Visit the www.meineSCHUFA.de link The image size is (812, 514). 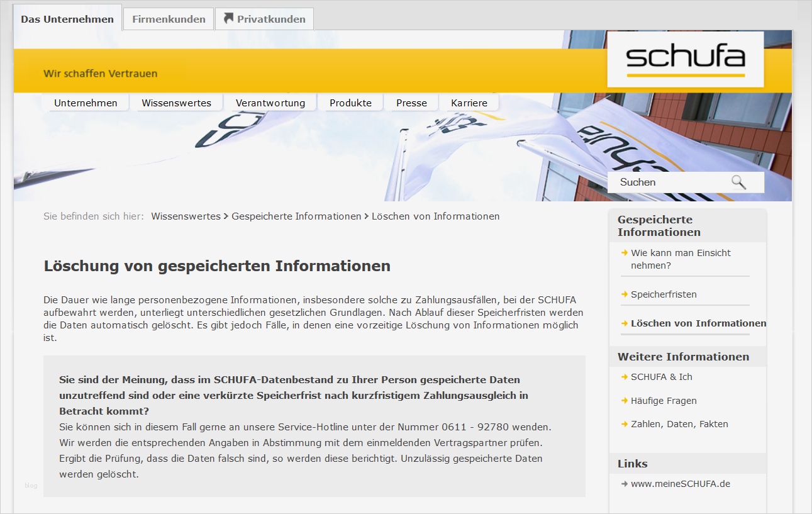point(681,484)
